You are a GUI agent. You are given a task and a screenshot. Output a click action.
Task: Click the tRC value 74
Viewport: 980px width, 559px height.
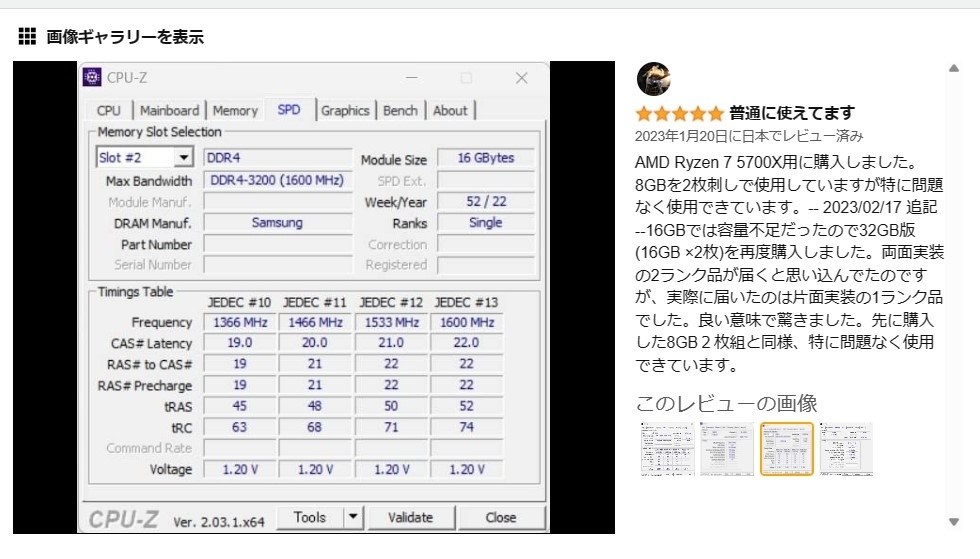[467, 427]
